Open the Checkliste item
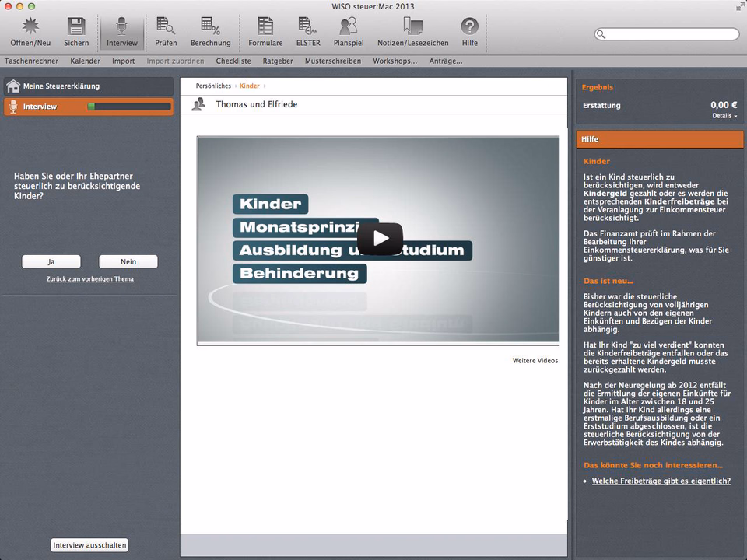 pyautogui.click(x=233, y=61)
